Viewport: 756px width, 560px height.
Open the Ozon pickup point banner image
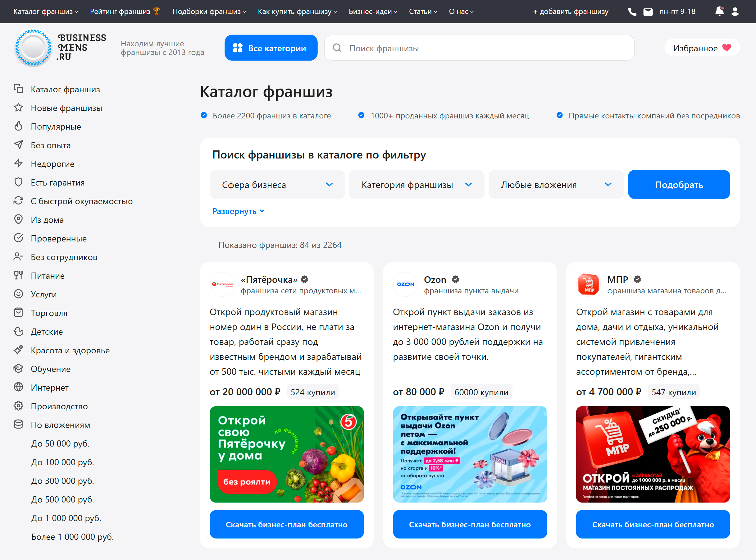coord(470,455)
